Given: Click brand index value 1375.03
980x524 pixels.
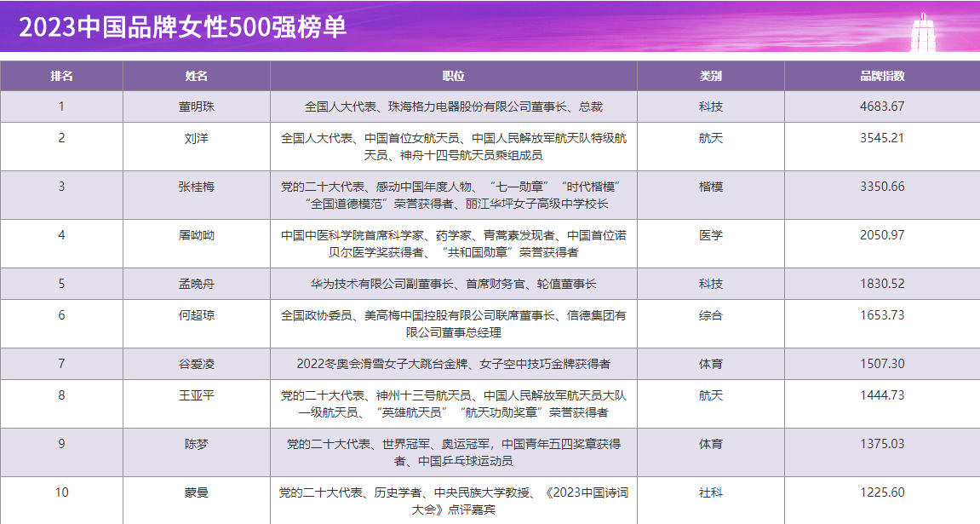Looking at the screenshot, I should click(882, 444).
